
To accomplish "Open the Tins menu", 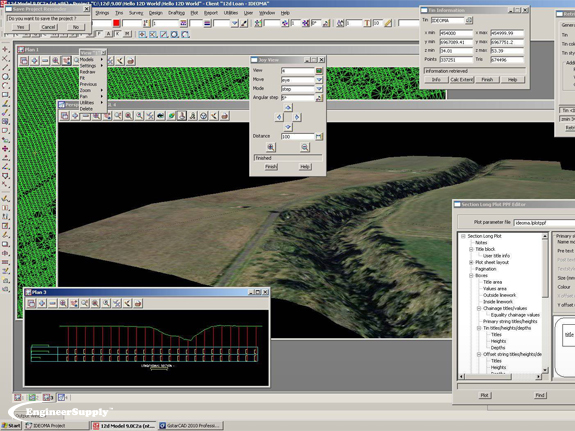I will point(119,13).
